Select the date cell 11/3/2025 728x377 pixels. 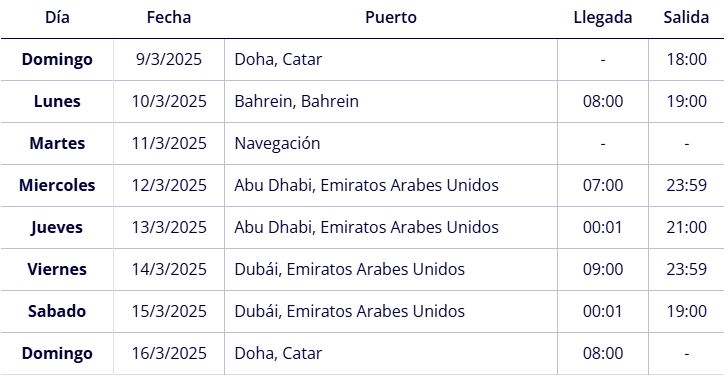169,143
